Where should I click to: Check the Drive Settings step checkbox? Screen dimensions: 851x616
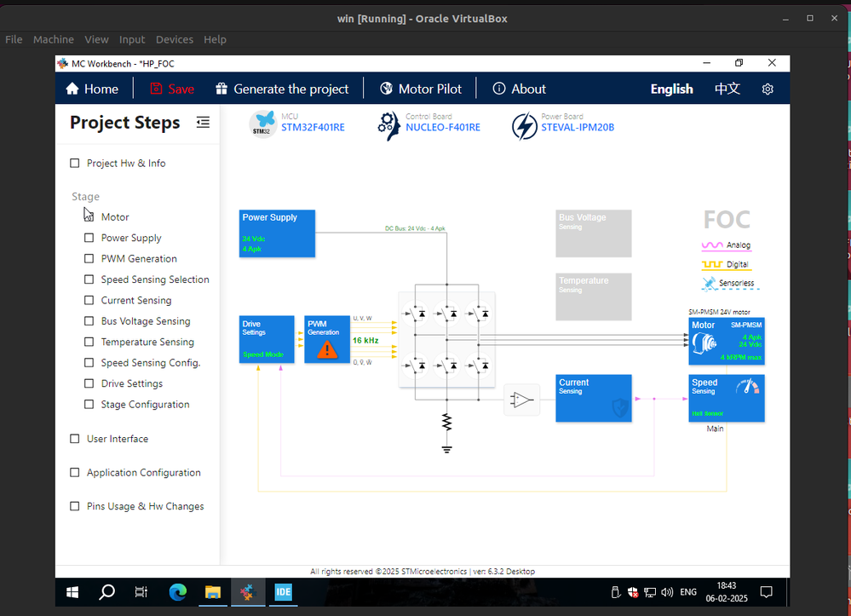tap(89, 383)
